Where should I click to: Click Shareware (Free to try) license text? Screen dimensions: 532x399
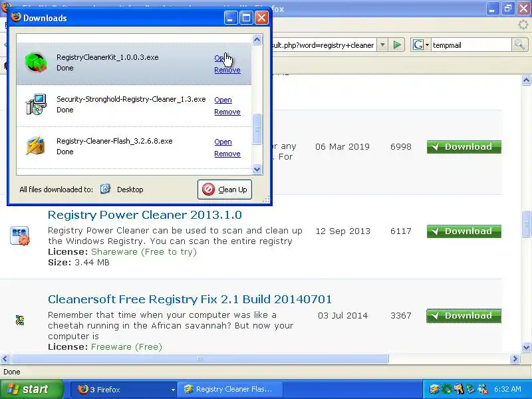[144, 252]
